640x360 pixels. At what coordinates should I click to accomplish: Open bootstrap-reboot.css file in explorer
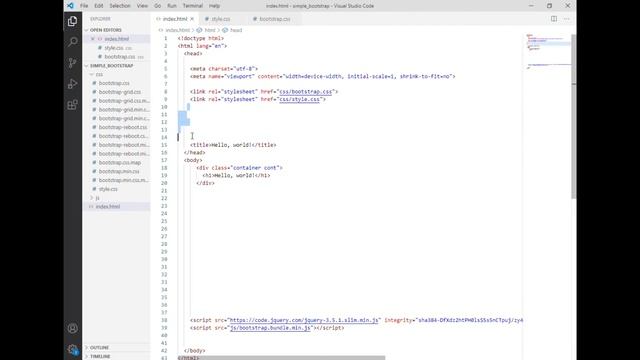point(122,127)
